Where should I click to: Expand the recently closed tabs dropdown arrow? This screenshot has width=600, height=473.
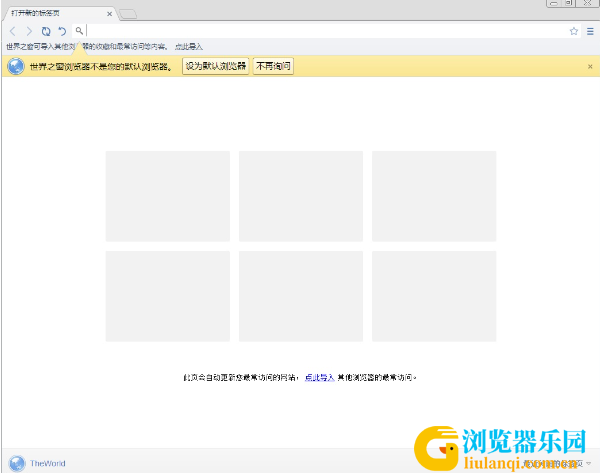click(589, 463)
